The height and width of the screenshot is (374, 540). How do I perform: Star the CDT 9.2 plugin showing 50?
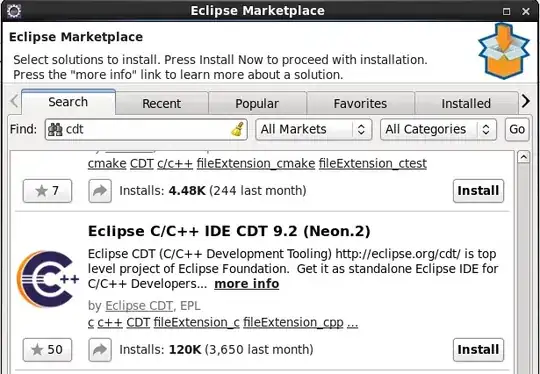click(48, 350)
